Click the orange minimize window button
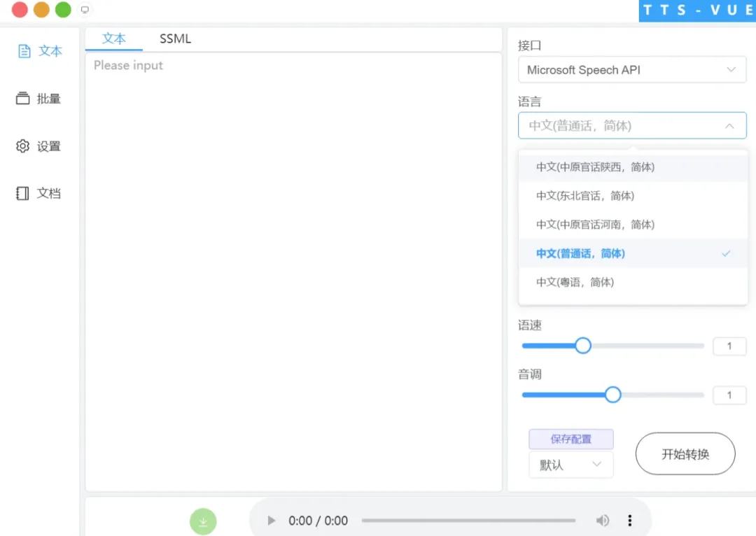The width and height of the screenshot is (756, 536). (x=41, y=10)
